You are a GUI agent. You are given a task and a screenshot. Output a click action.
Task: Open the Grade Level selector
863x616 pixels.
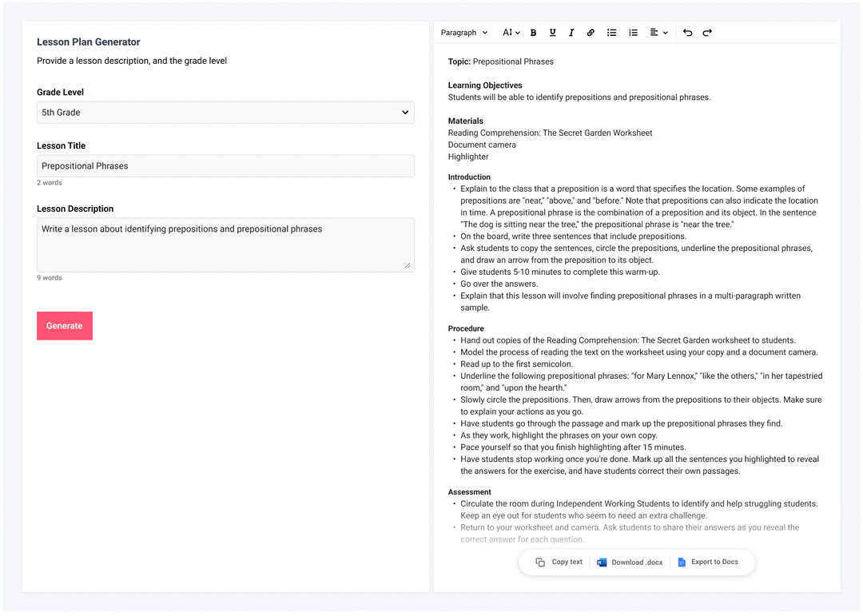click(225, 112)
